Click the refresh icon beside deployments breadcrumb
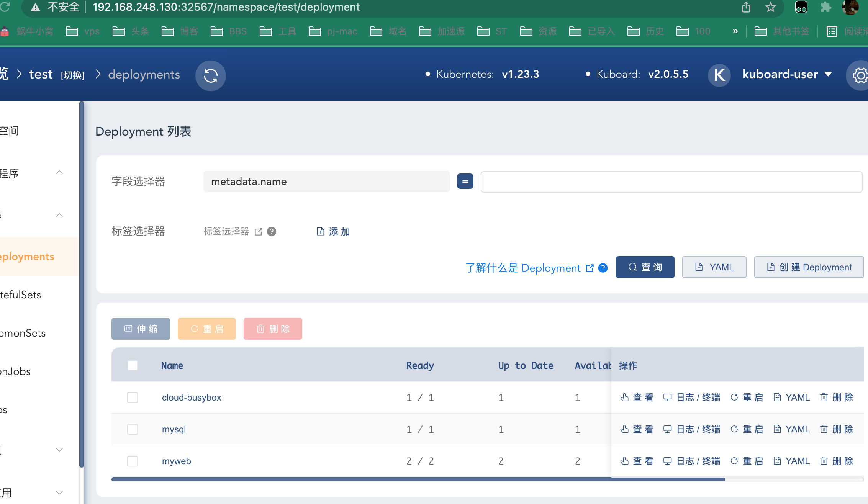 click(210, 75)
